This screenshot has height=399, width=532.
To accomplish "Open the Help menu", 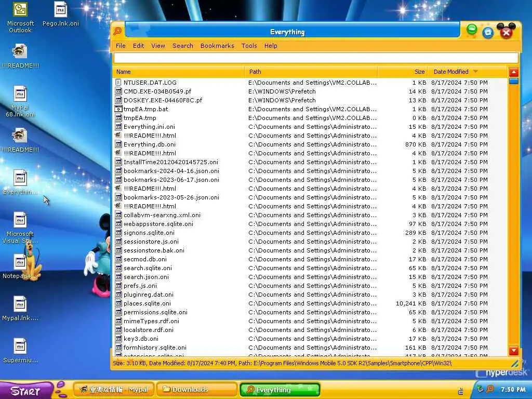I will pyautogui.click(x=271, y=46).
